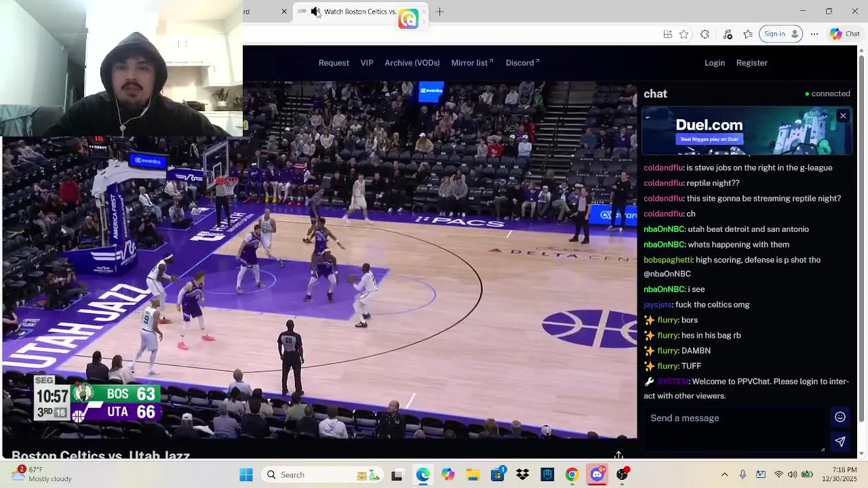Open the Request page
The height and width of the screenshot is (488, 868).
coord(334,63)
